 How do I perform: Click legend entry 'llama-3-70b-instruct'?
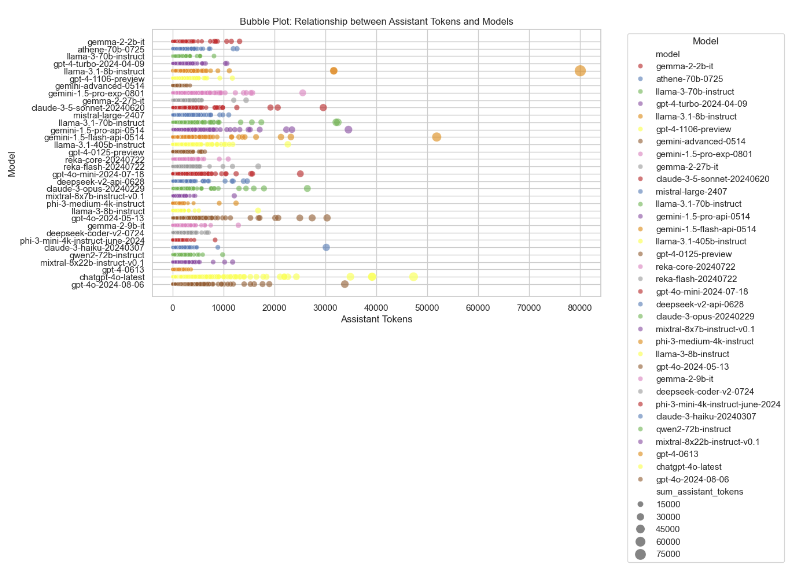[x=695, y=92]
